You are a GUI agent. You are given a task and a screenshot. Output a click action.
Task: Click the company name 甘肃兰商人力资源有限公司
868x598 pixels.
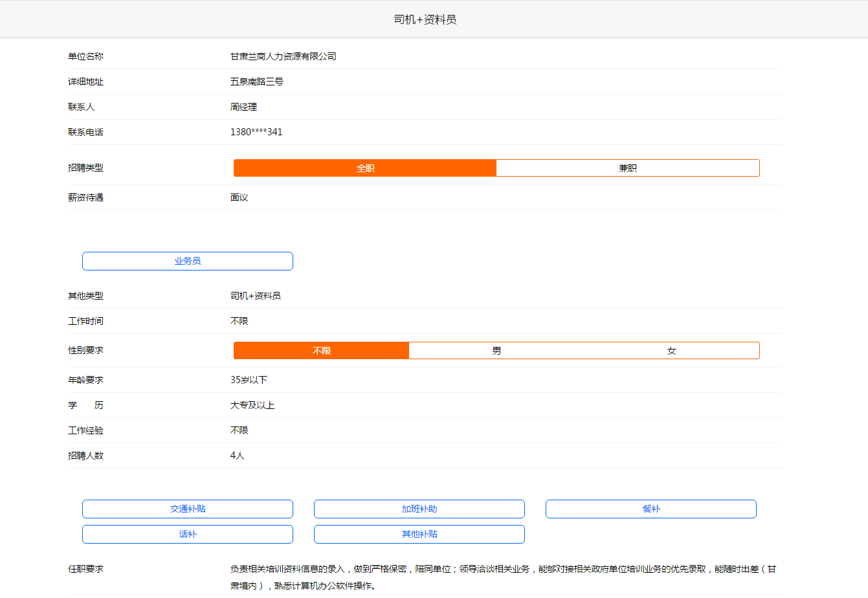(284, 56)
